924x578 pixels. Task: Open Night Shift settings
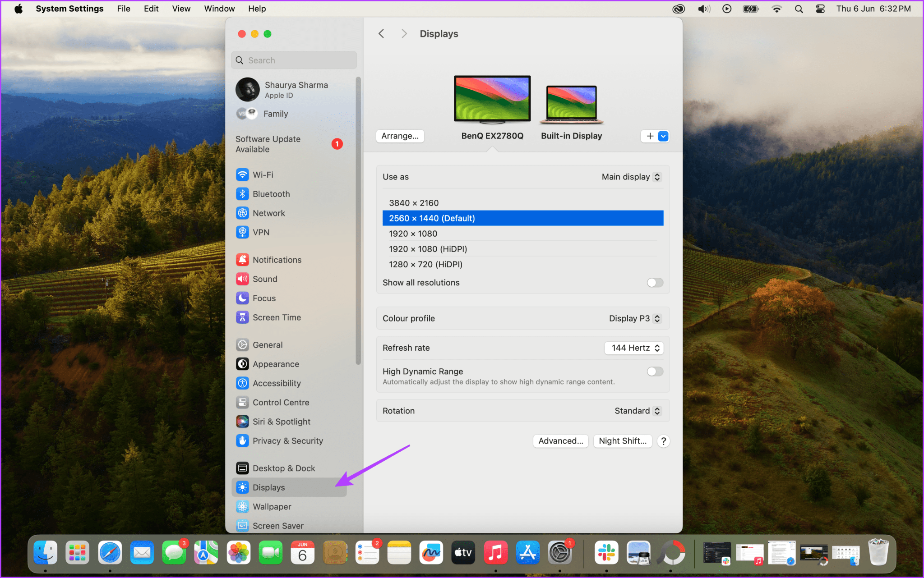pos(622,441)
